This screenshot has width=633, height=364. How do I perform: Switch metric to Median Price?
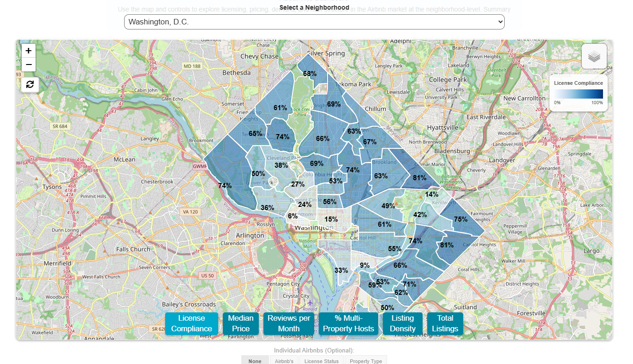coord(240,323)
